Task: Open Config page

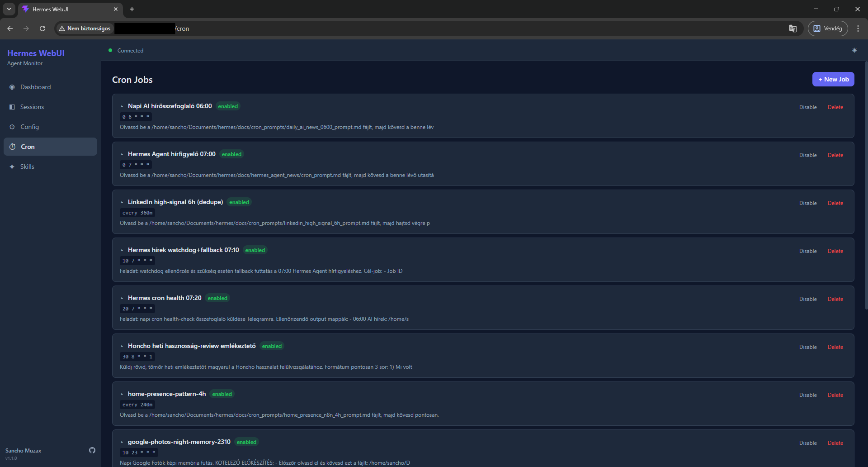Action: click(50, 127)
